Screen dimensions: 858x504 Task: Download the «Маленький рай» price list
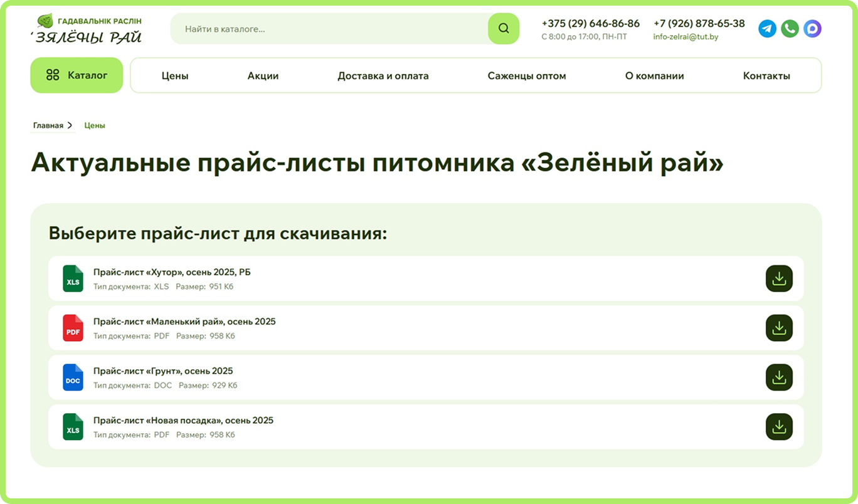779,328
